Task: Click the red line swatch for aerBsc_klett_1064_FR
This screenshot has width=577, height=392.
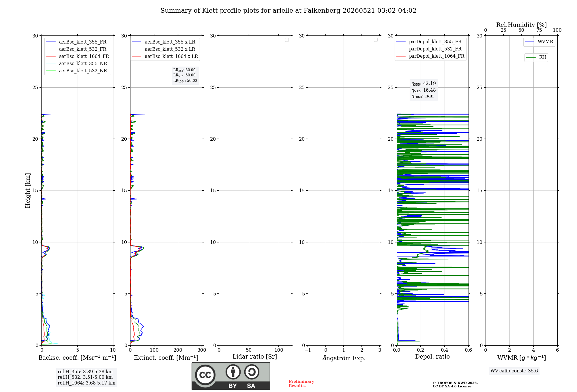Action: [51, 56]
